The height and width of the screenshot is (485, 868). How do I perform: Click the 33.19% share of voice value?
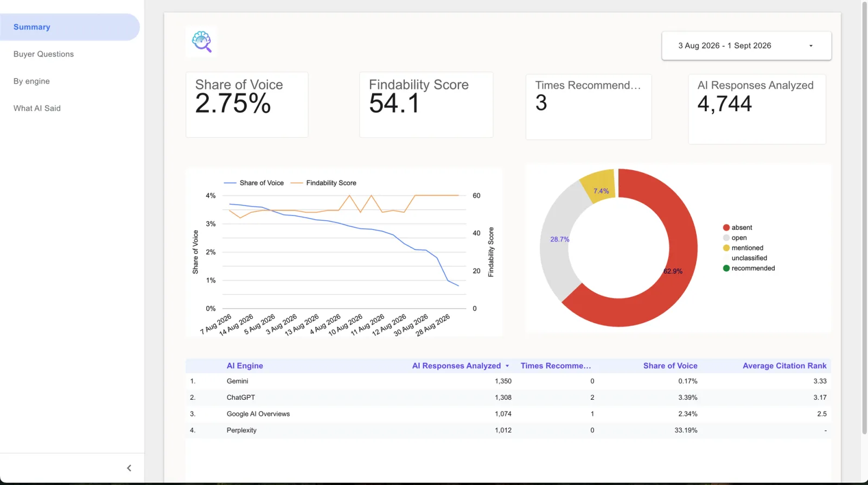pyautogui.click(x=686, y=430)
